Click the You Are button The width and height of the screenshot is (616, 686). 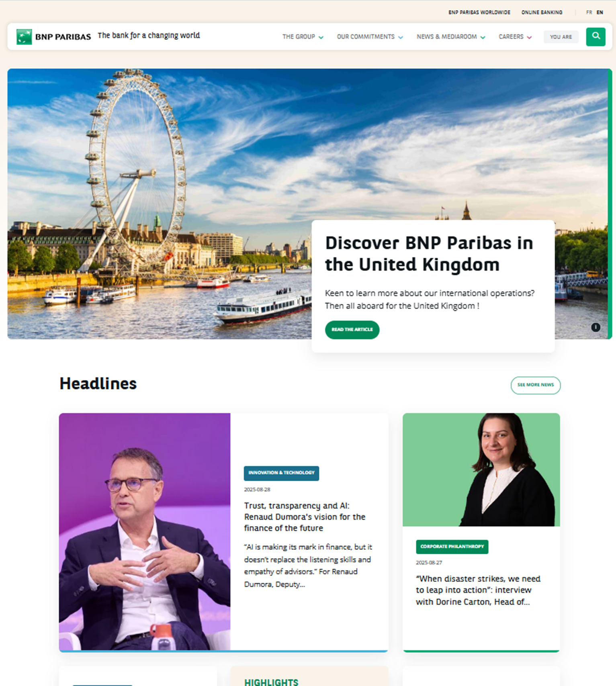click(561, 37)
